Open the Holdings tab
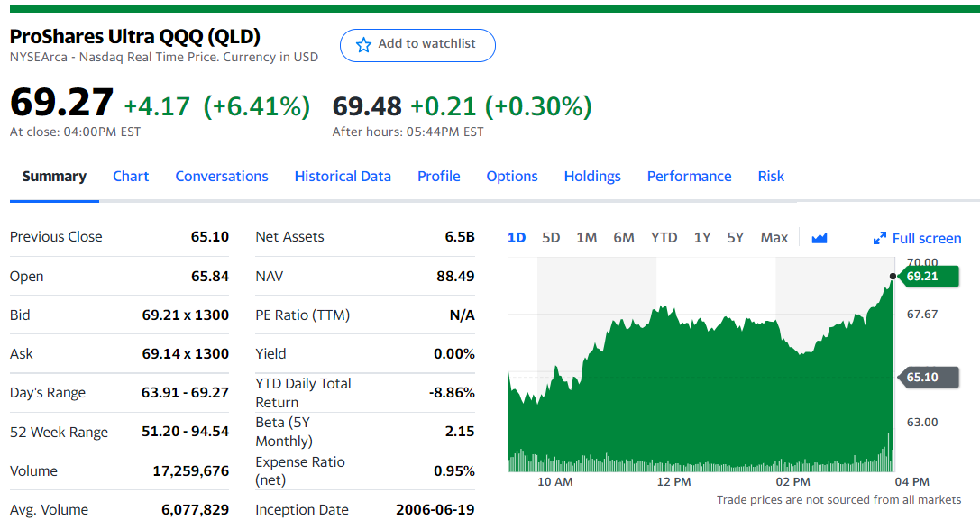The image size is (980, 529). [x=591, y=176]
